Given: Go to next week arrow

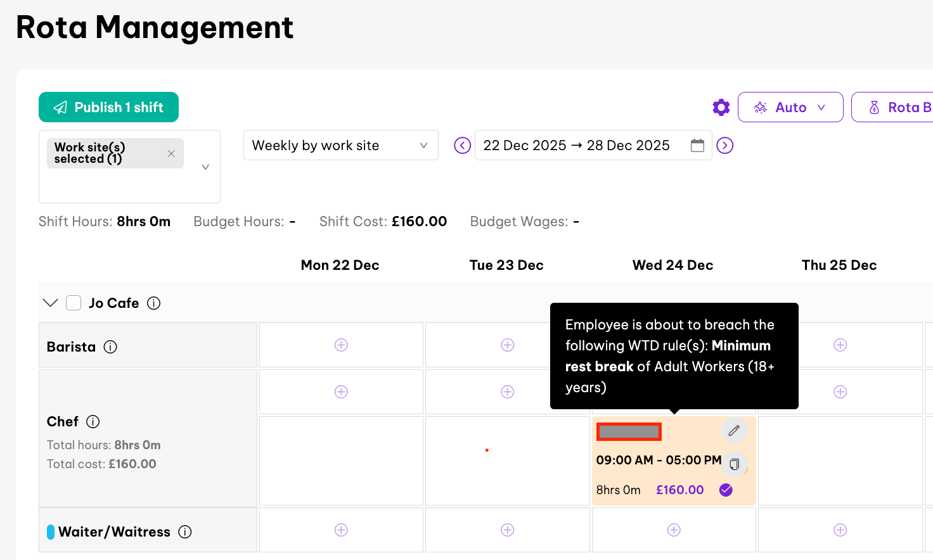Looking at the screenshot, I should 724,146.
